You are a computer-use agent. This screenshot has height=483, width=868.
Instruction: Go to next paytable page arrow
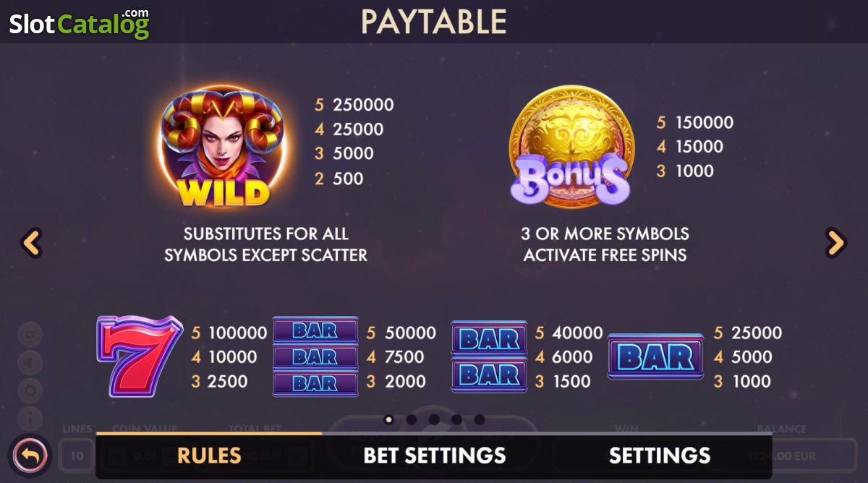(836, 243)
